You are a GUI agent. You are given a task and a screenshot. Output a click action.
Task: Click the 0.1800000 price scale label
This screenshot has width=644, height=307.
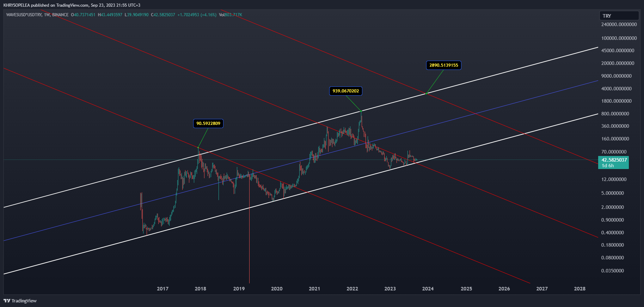coord(613,245)
